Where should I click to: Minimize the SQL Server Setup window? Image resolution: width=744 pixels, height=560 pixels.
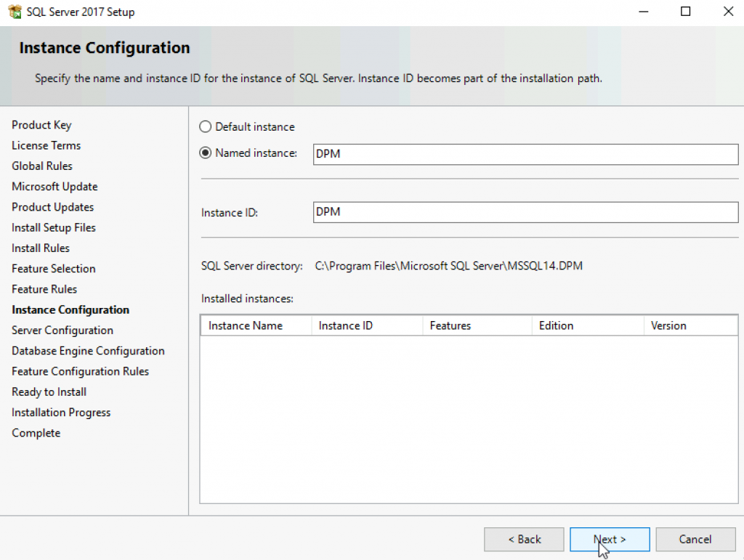coord(644,12)
